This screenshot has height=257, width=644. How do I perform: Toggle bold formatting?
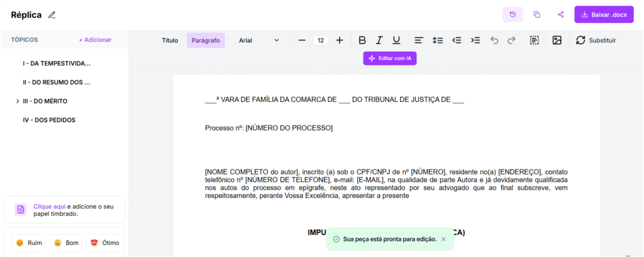tap(362, 40)
